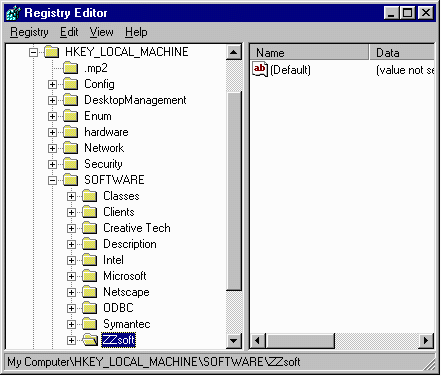This screenshot has width=441, height=376.
Task: Open the Edit menu
Action: pyautogui.click(x=69, y=32)
